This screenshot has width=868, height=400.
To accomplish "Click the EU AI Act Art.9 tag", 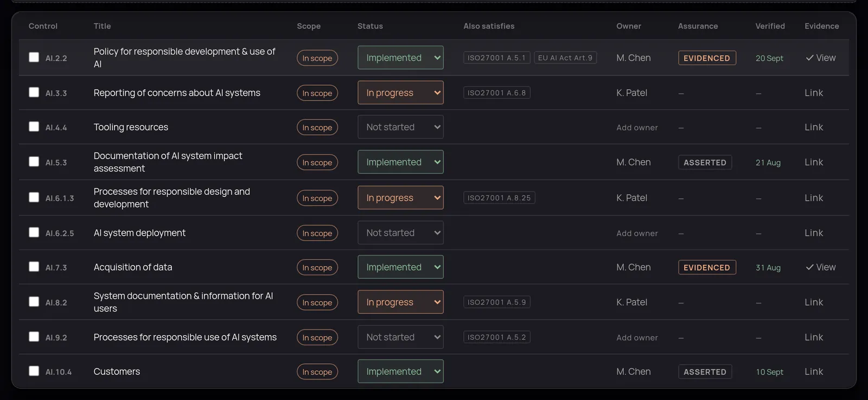I will pyautogui.click(x=565, y=58).
